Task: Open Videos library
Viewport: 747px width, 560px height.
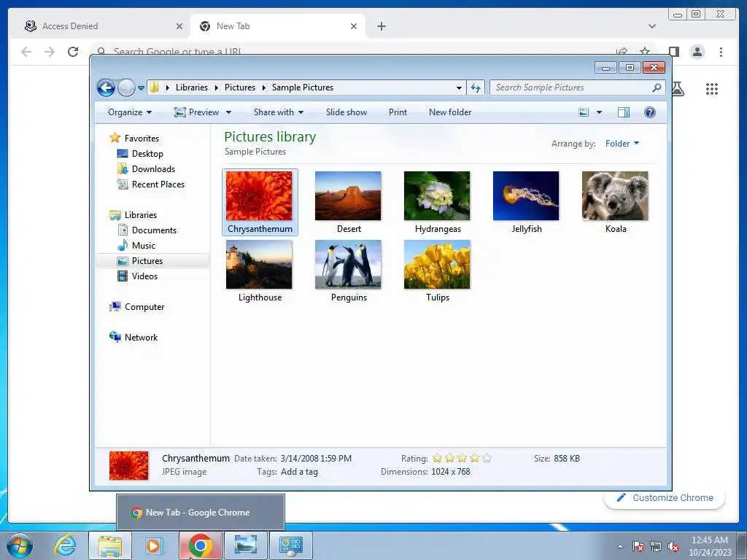Action: (x=144, y=276)
